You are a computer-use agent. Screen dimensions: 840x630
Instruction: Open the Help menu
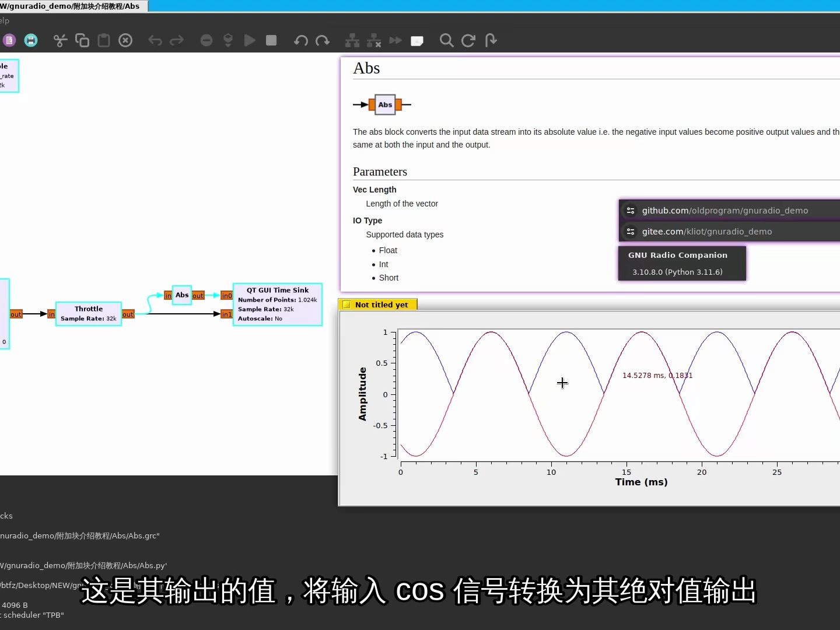tap(3, 20)
